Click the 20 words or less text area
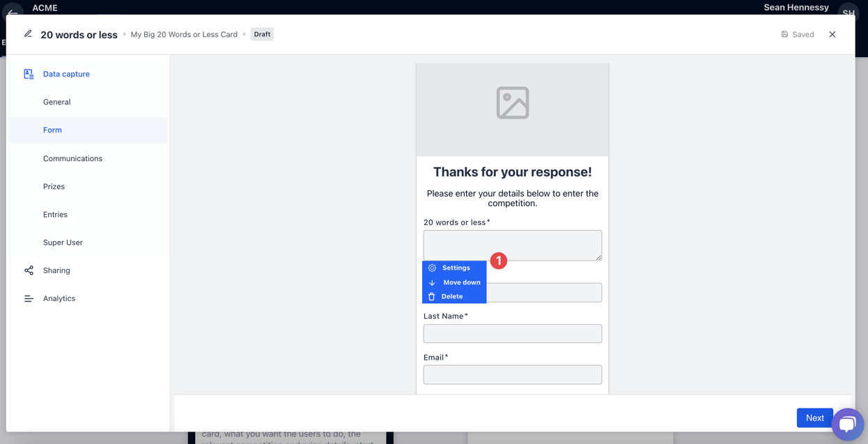868x444 pixels. (512, 245)
